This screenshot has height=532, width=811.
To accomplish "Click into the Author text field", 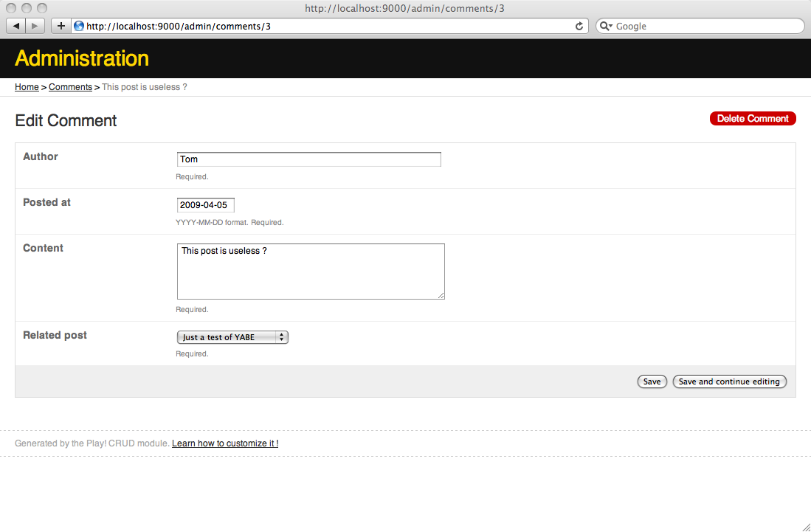I will (x=308, y=159).
